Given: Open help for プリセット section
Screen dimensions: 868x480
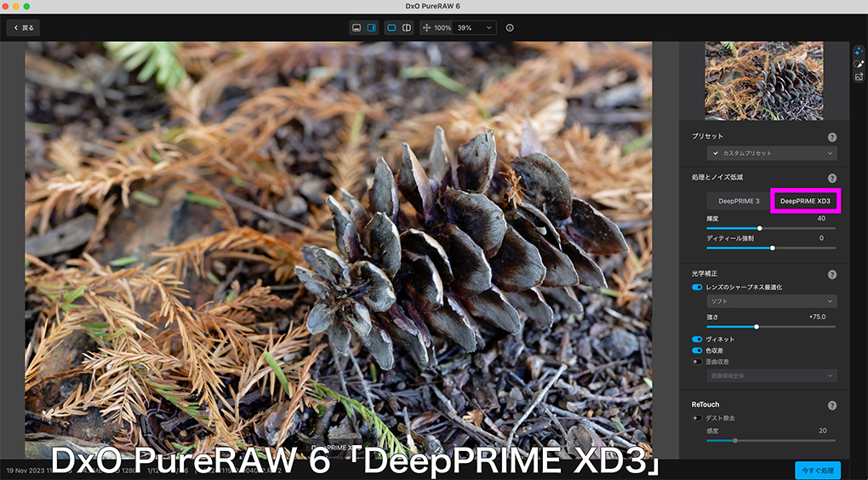Looking at the screenshot, I should point(831,137).
